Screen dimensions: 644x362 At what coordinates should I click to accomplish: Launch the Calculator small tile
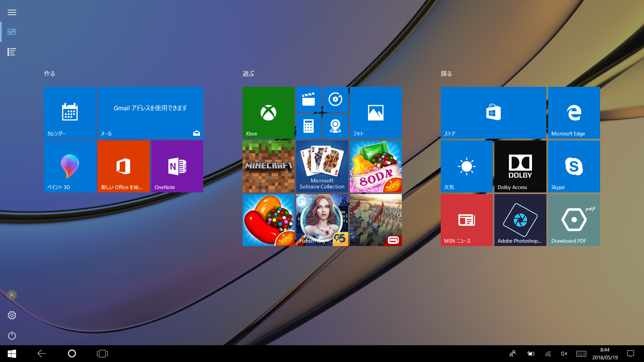(309, 126)
